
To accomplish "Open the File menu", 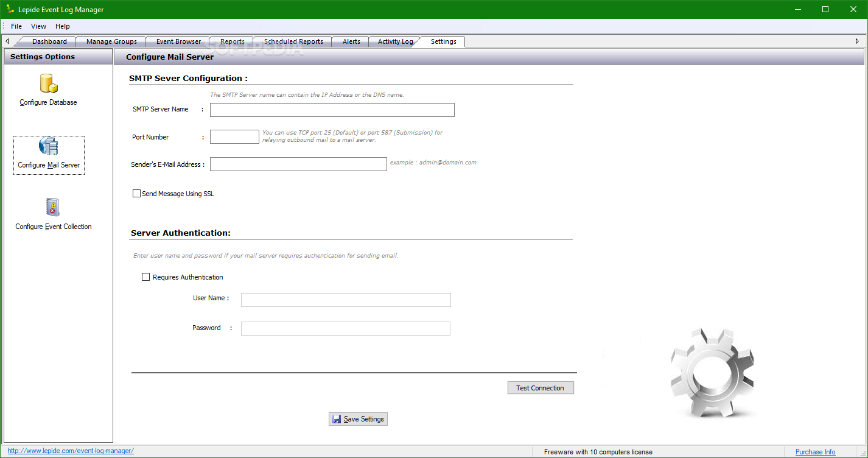I will [16, 26].
